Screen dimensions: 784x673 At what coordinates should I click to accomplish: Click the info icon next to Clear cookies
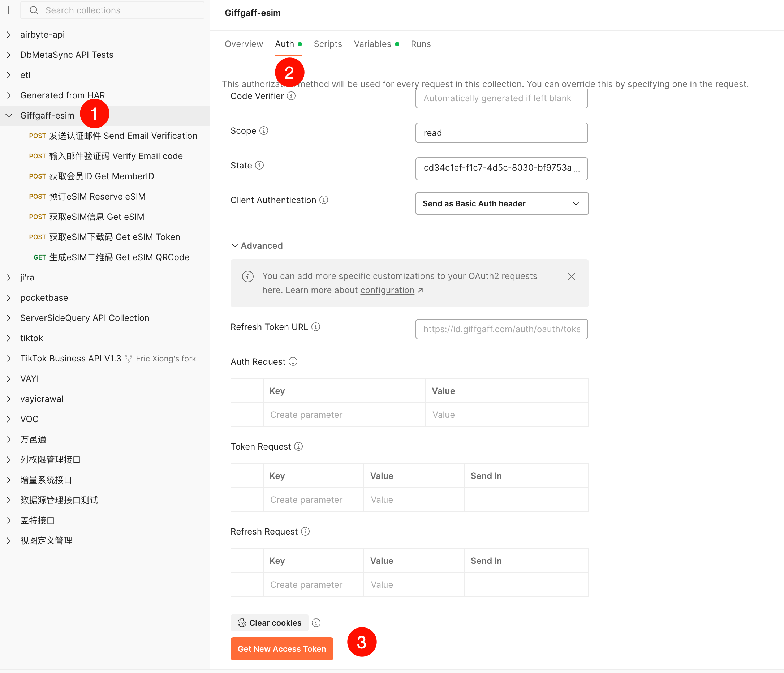point(316,623)
